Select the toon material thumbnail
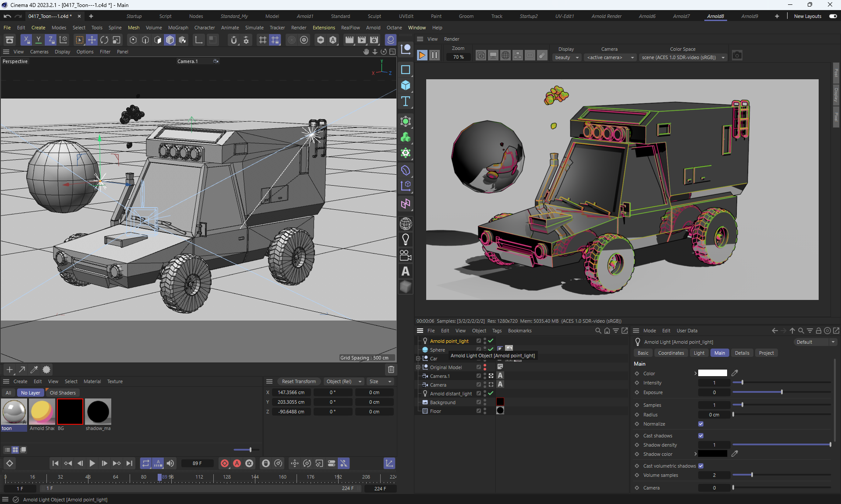This screenshot has height=504, width=841. pyautogui.click(x=14, y=412)
